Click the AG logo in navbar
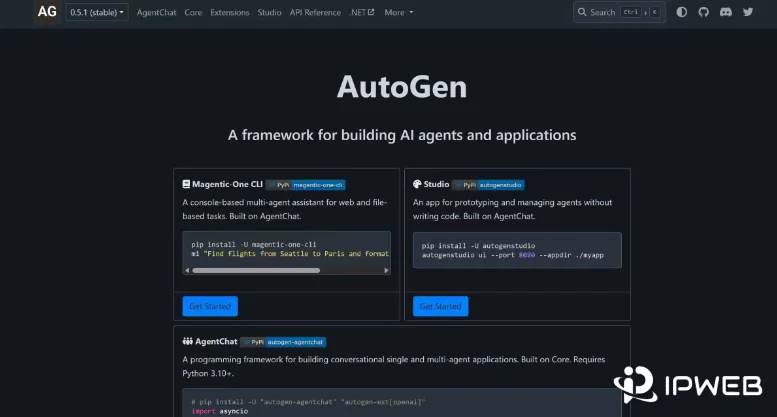 point(47,12)
